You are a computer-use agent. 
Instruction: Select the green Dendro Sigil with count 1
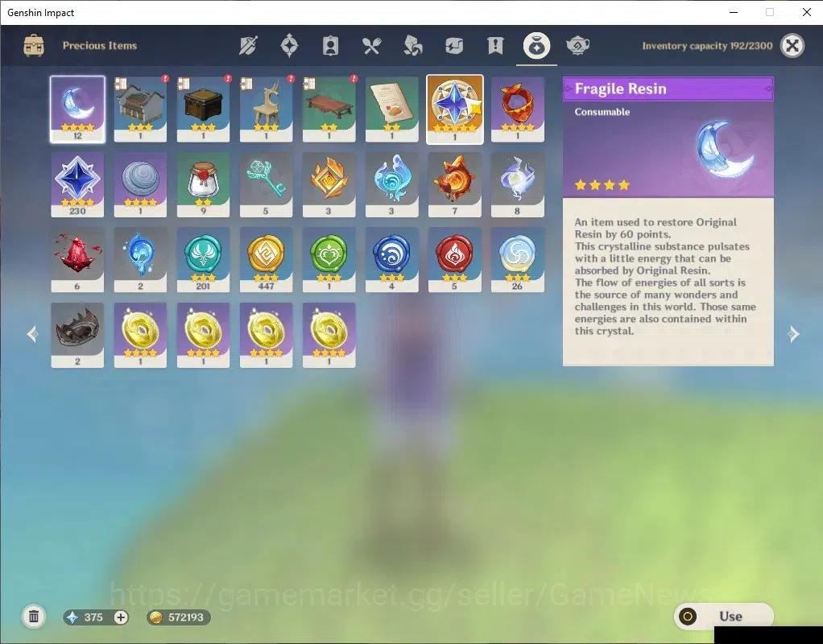329,260
